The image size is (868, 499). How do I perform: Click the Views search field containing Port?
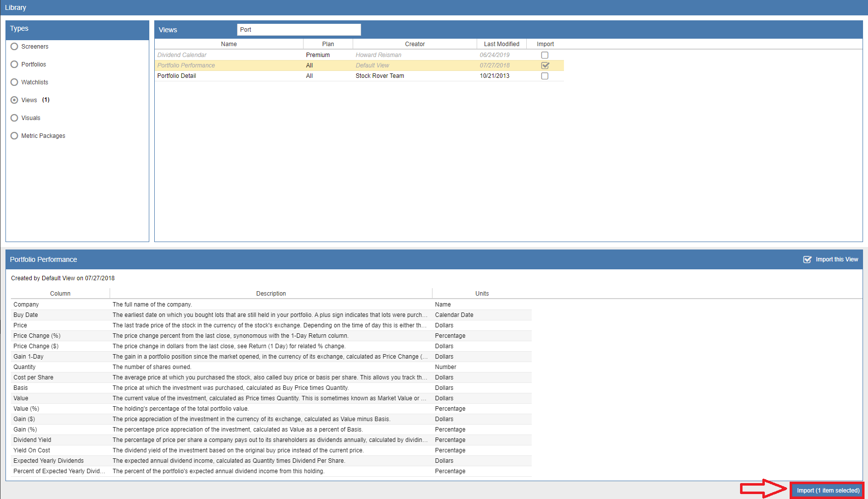(x=299, y=30)
